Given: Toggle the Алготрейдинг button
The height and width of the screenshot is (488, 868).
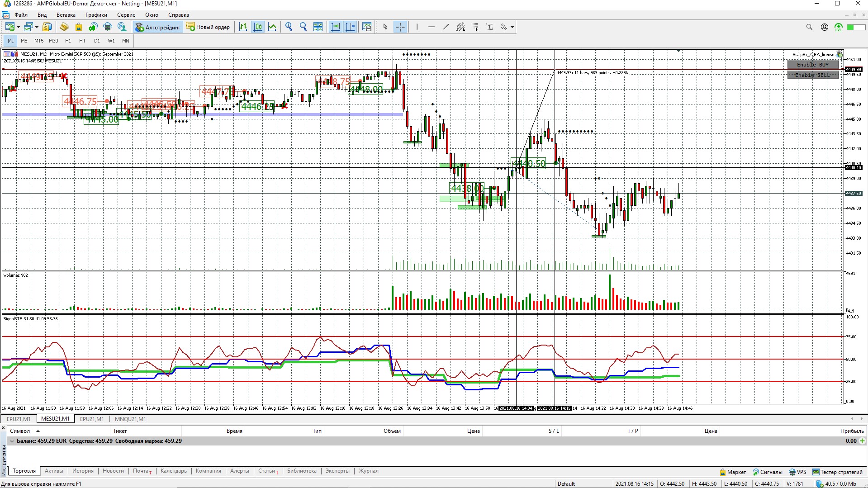Looking at the screenshot, I should point(158,27).
